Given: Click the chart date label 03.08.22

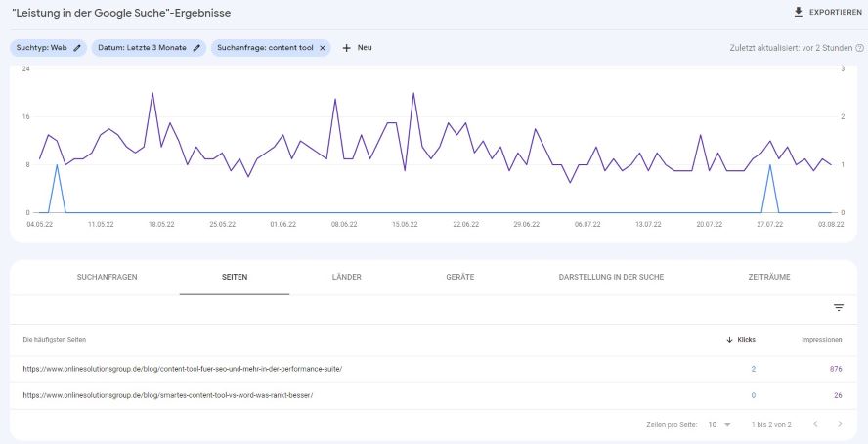Looking at the screenshot, I should coord(831,224).
